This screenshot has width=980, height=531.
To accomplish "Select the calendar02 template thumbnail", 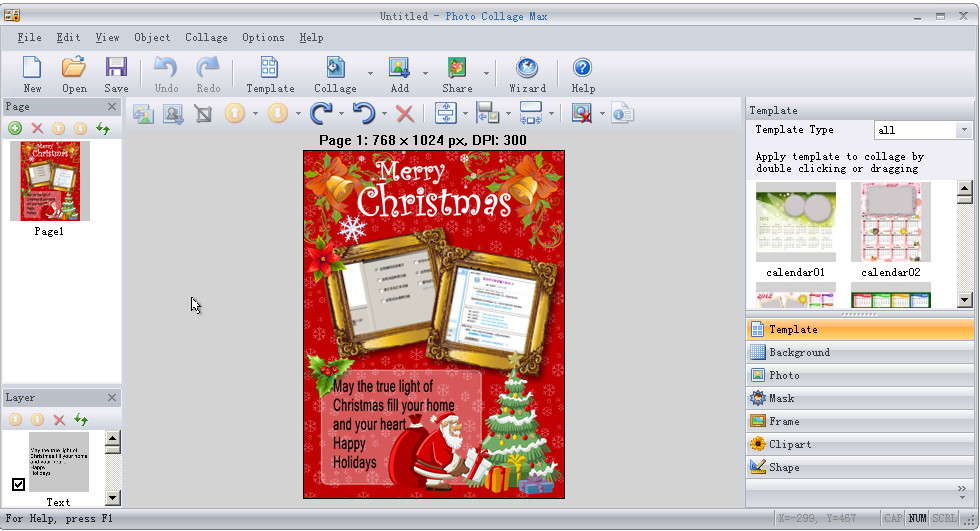I will (891, 222).
